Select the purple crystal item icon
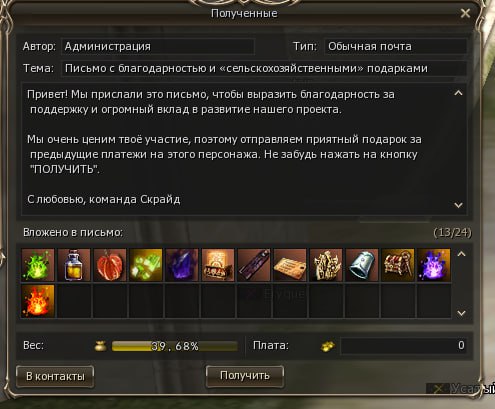 pyautogui.click(x=182, y=265)
